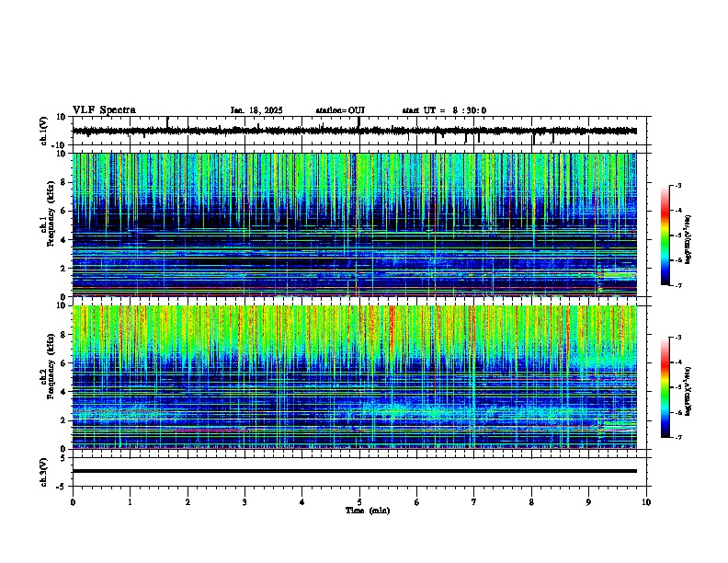Click the ch.2 colorbar "log(PSD)(V²/Hz)" label
Image resolution: width=728 pixels, height=563 pixels.
point(688,391)
